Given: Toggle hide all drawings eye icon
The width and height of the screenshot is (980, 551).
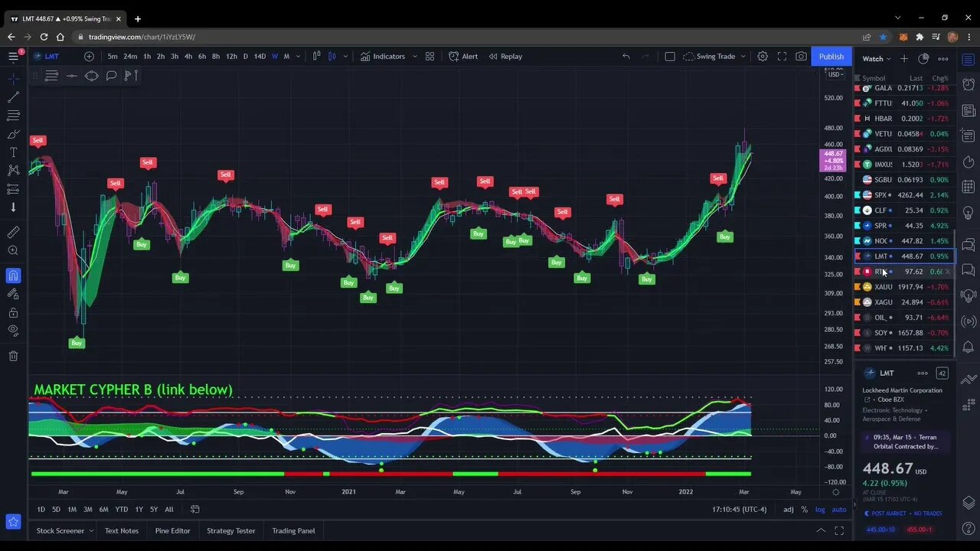Looking at the screenshot, I should point(13,331).
